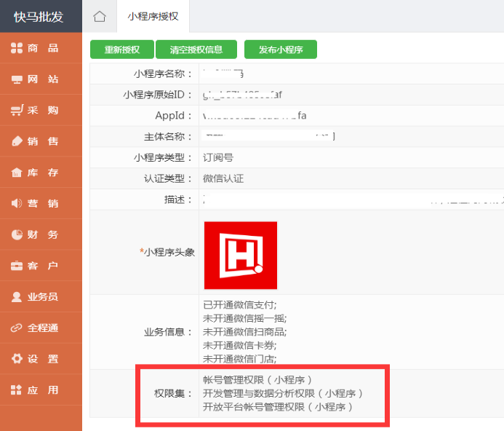The image size is (504, 431).
Task: Click the 全程通 link chain icon
Action: 17,328
